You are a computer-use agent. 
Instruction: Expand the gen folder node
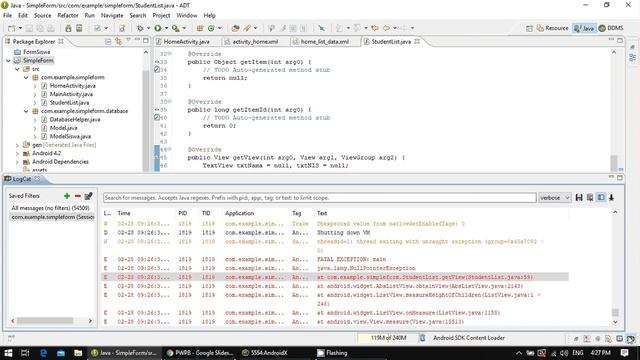coord(17,145)
